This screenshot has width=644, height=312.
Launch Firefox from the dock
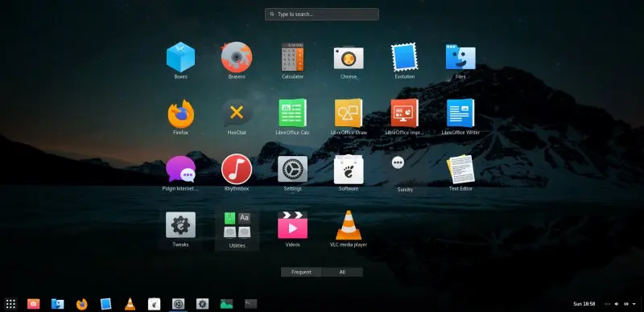[82, 304]
